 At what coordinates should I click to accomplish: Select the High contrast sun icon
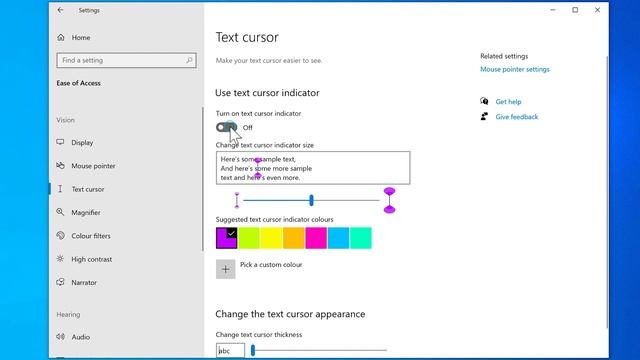(x=60, y=259)
